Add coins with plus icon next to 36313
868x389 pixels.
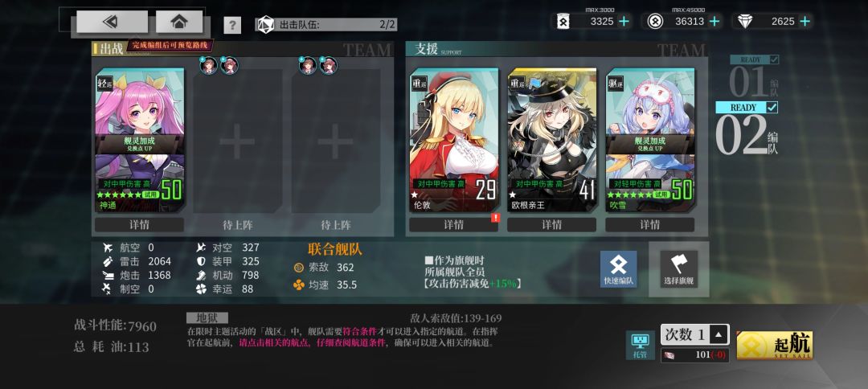coord(714,21)
